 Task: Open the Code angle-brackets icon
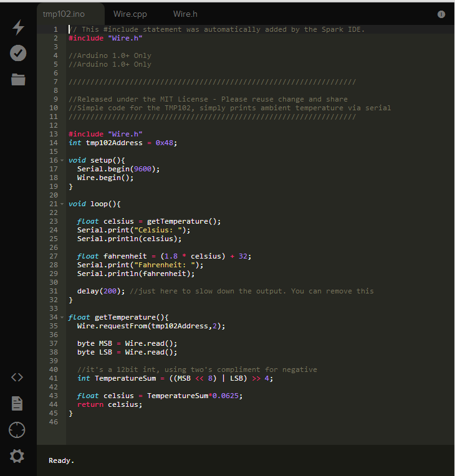click(x=17, y=378)
